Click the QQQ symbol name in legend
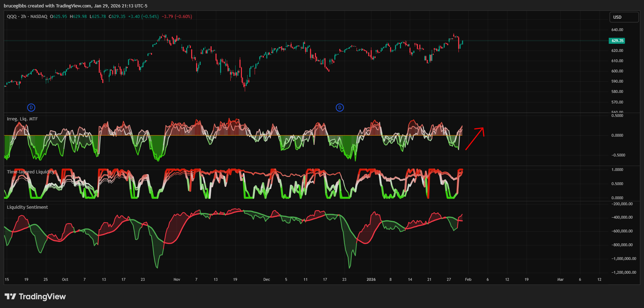 pos(12,17)
